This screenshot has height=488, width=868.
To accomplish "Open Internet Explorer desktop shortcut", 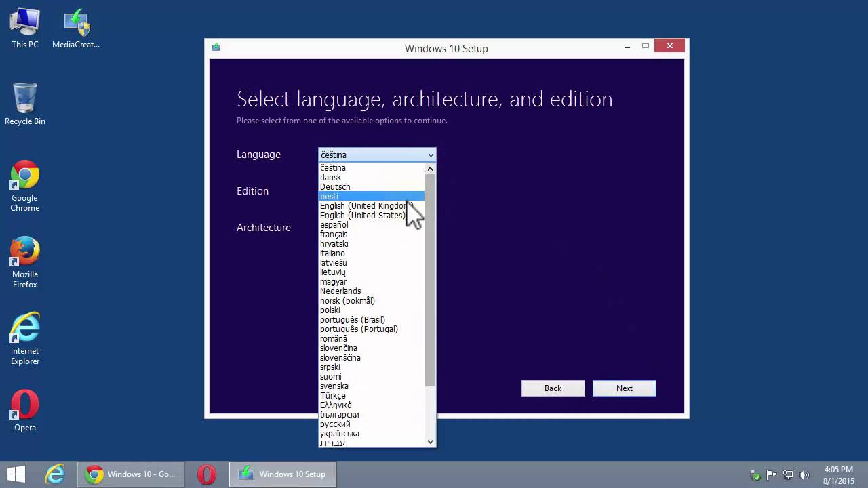I will 25,339.
